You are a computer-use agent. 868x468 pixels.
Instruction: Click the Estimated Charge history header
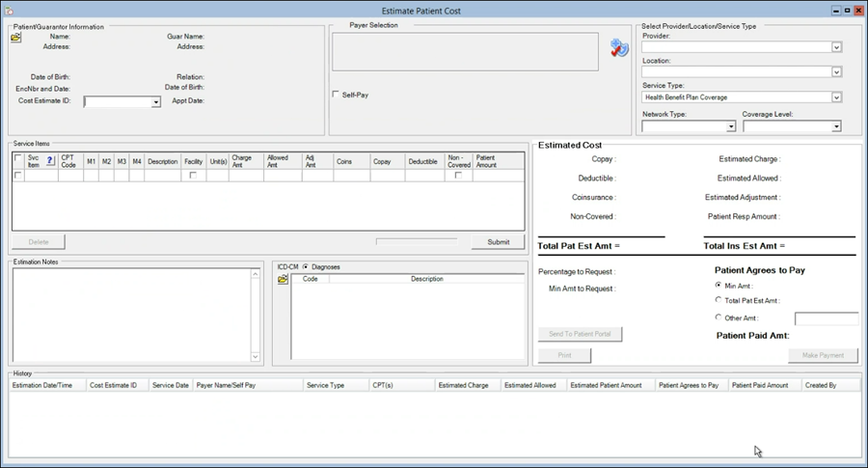click(x=468, y=385)
